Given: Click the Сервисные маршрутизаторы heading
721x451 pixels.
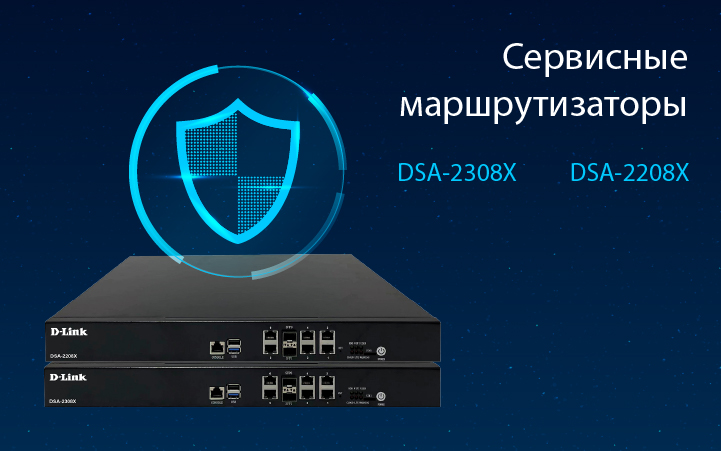Looking at the screenshot, I should (x=544, y=82).
